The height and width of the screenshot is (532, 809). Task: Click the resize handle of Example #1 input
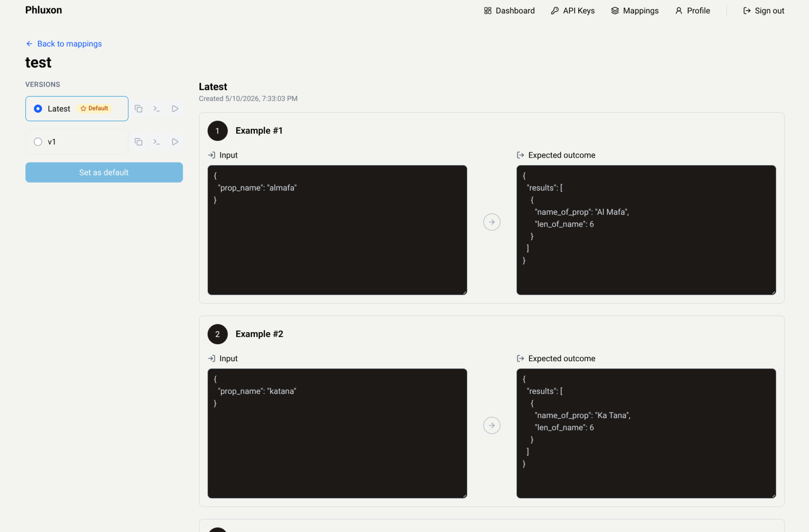click(x=465, y=293)
